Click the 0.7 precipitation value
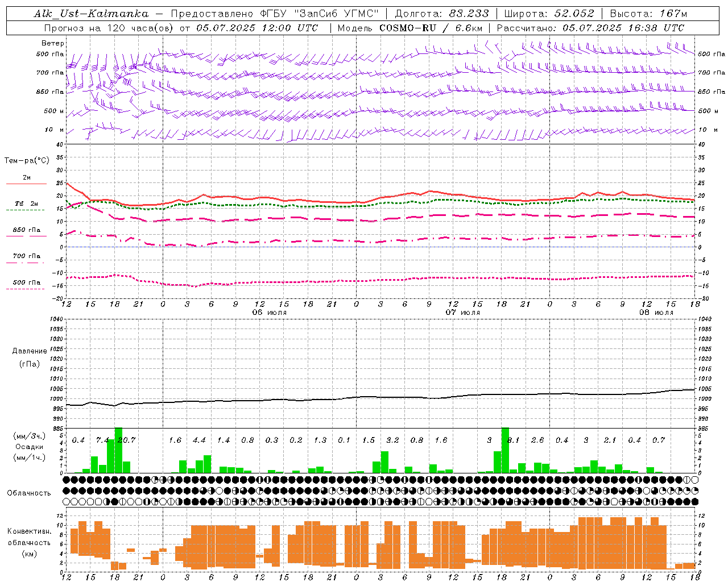This screenshot has height=582, width=728. [x=659, y=440]
